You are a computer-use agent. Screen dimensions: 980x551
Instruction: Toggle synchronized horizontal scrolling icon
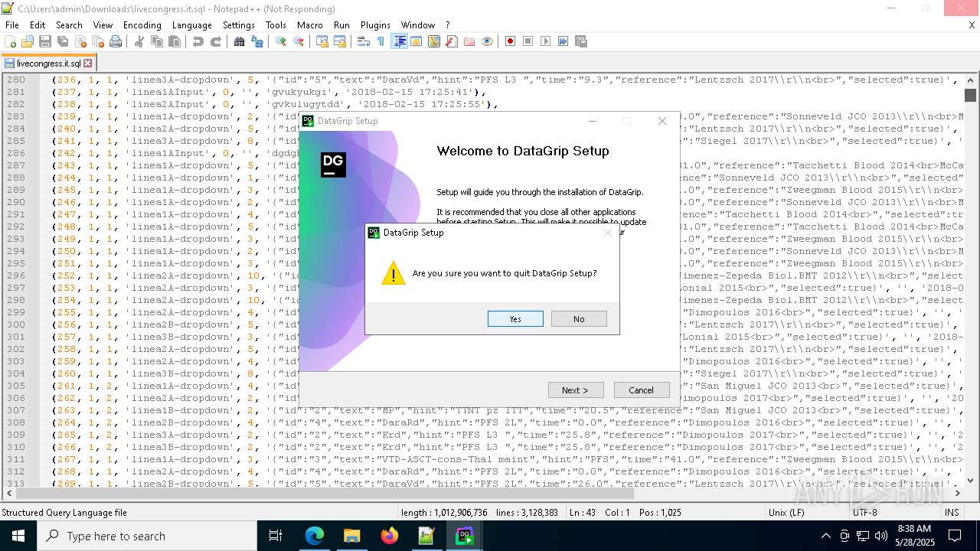pyautogui.click(x=340, y=41)
